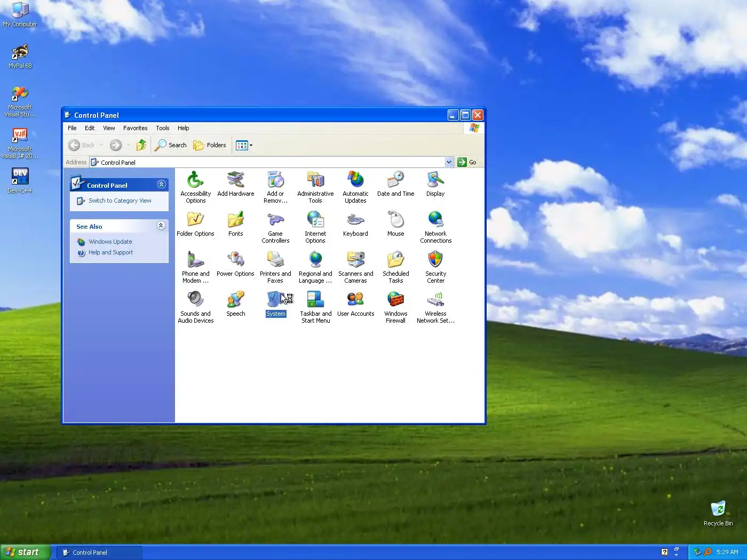
Task: Click the Up folder toolbar button
Action: click(141, 145)
